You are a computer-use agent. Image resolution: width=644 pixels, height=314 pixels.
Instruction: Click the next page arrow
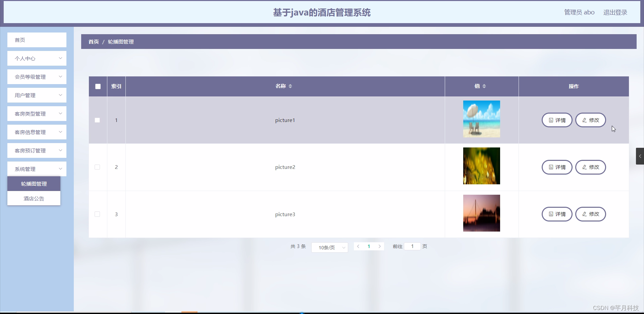point(379,246)
